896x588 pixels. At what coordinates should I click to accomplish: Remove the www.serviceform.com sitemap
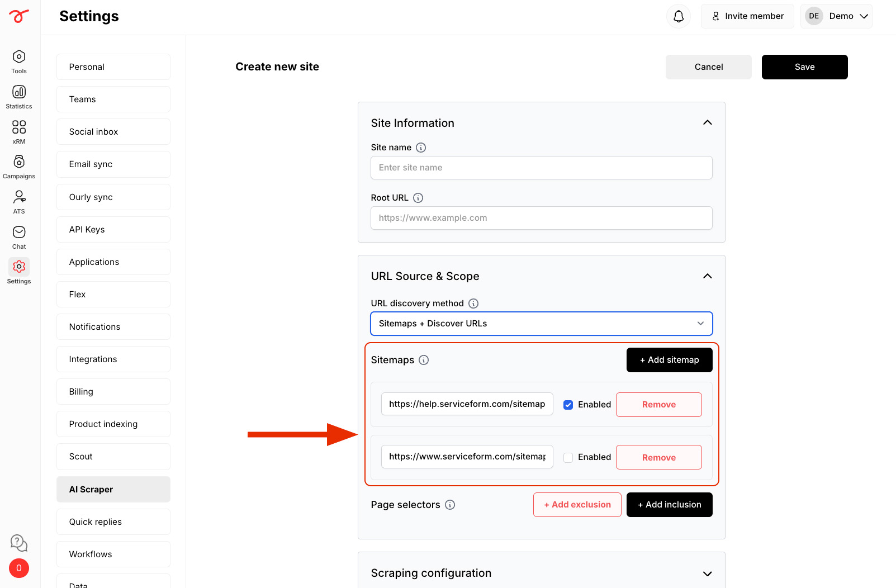click(659, 457)
